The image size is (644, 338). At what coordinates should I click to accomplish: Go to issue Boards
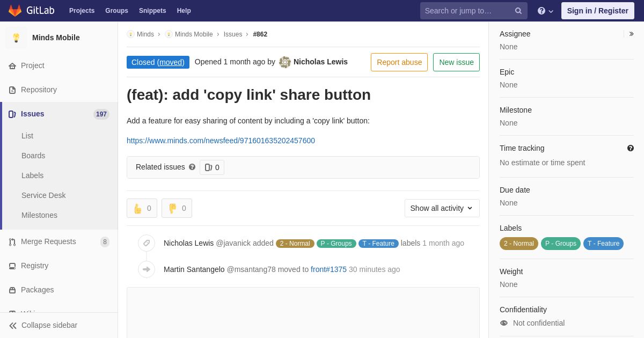point(33,156)
